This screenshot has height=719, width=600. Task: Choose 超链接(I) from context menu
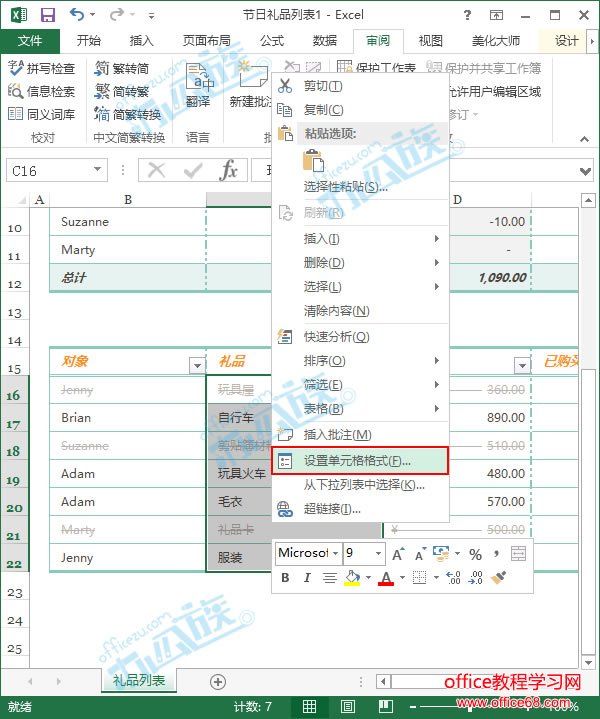(360, 509)
